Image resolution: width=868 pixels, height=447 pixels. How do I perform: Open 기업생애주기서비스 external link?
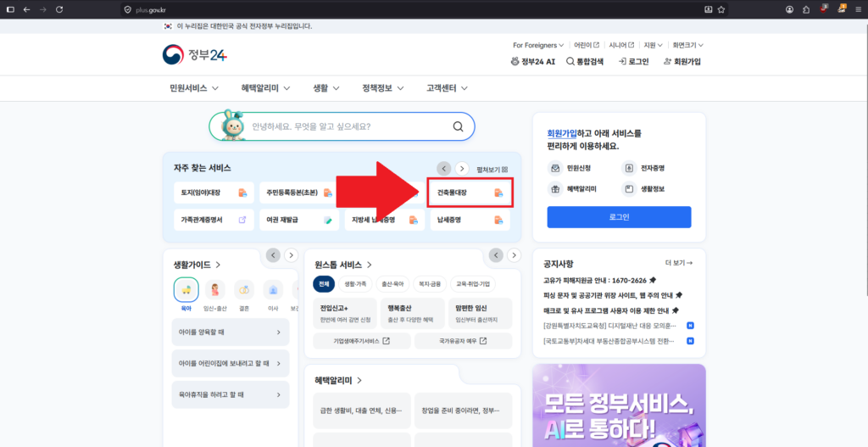click(x=362, y=341)
